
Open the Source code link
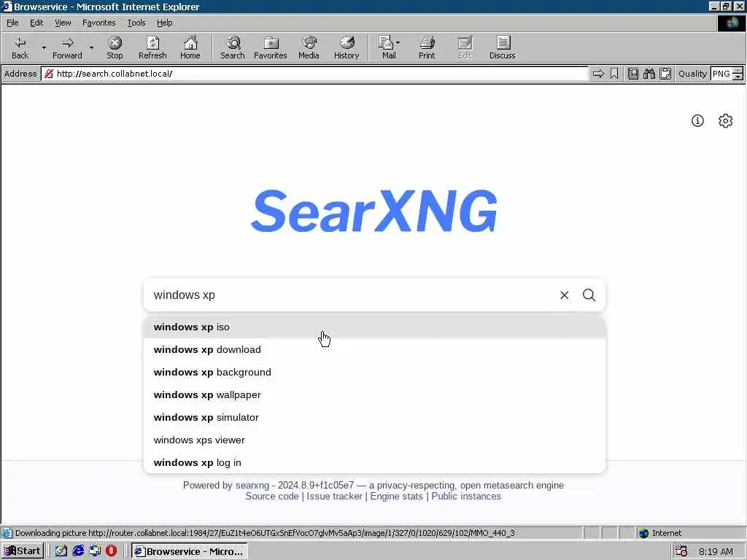[x=272, y=496]
